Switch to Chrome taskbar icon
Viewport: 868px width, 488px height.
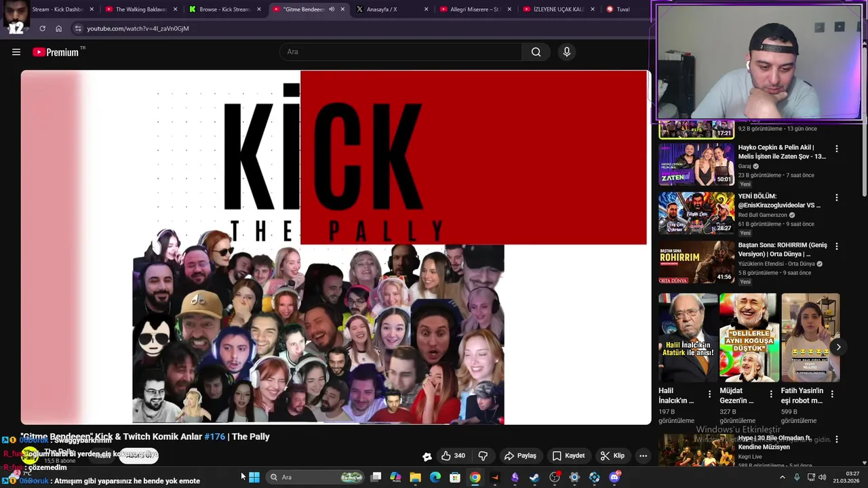475,477
